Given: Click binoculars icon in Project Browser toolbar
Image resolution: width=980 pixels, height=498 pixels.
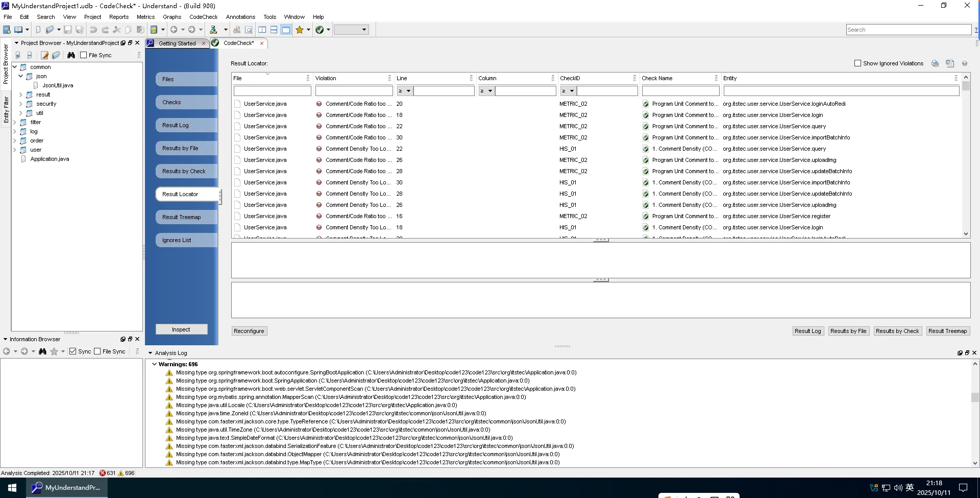Looking at the screenshot, I should pos(71,55).
